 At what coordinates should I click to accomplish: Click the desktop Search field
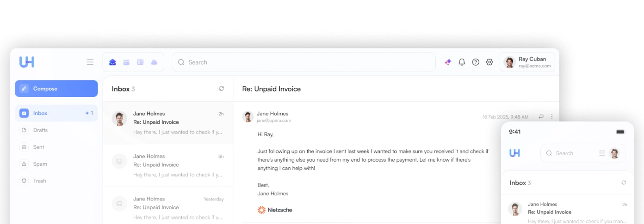303,62
